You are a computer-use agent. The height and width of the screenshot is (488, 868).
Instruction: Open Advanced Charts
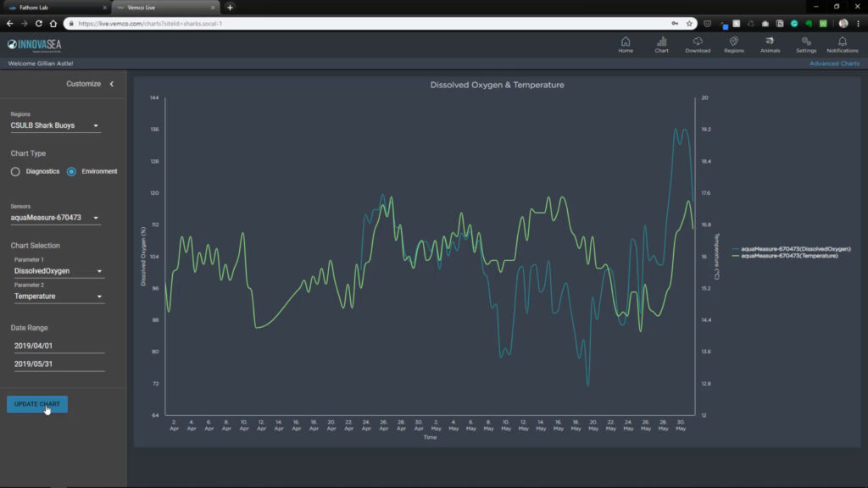pyautogui.click(x=836, y=64)
